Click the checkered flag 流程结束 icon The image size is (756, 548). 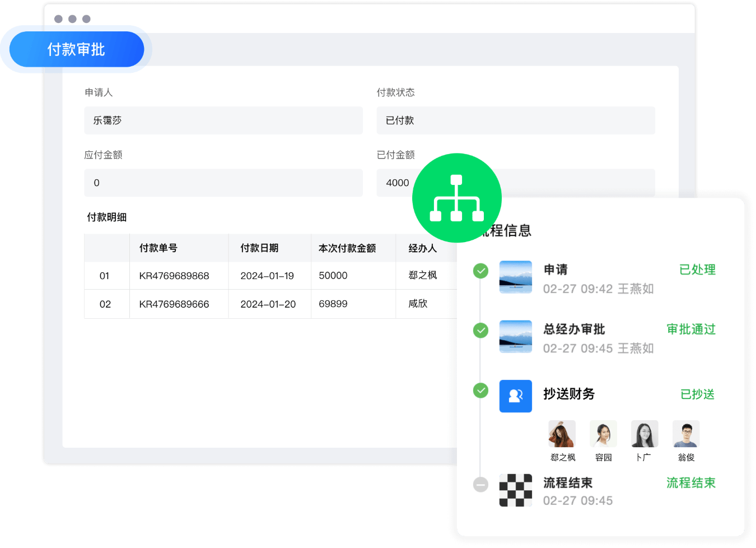click(x=515, y=490)
